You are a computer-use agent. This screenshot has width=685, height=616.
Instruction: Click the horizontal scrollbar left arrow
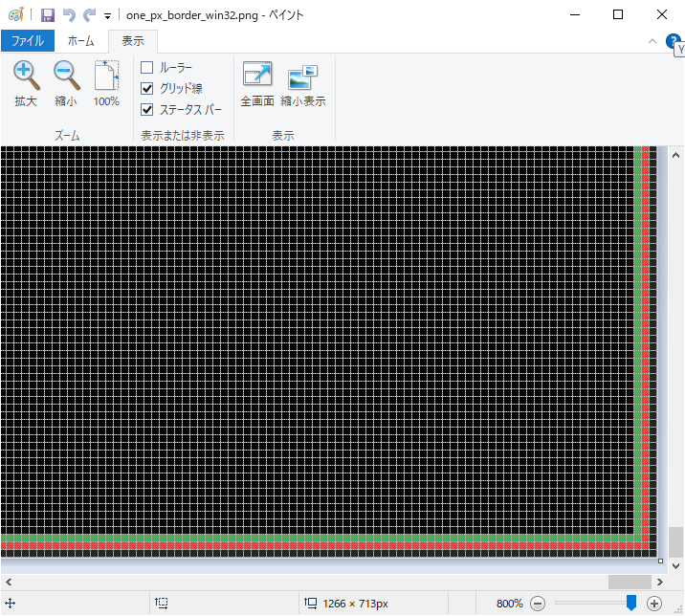[9, 582]
